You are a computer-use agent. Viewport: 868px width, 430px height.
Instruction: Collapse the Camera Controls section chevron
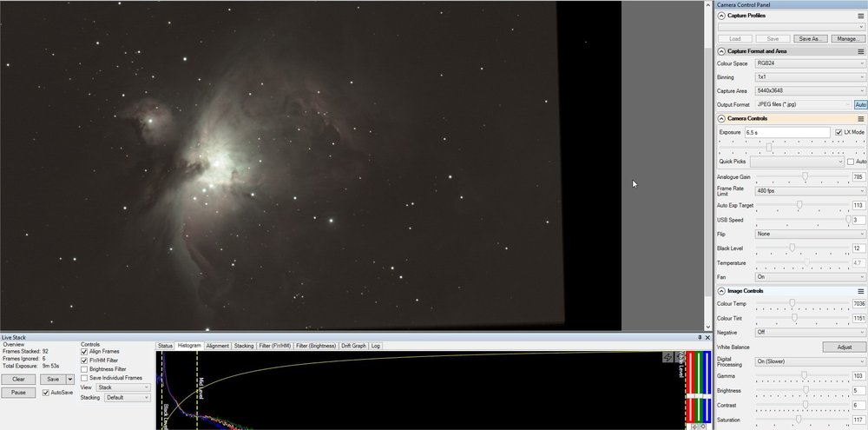click(x=721, y=119)
